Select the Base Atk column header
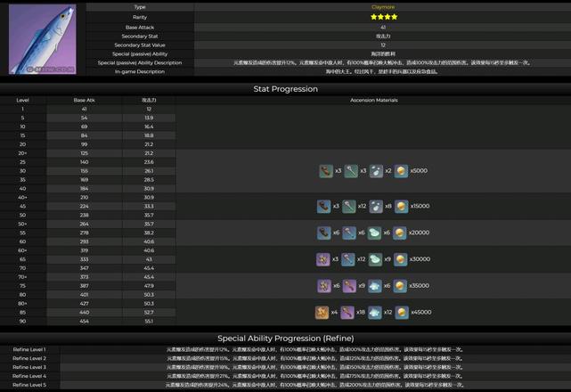 (x=85, y=101)
